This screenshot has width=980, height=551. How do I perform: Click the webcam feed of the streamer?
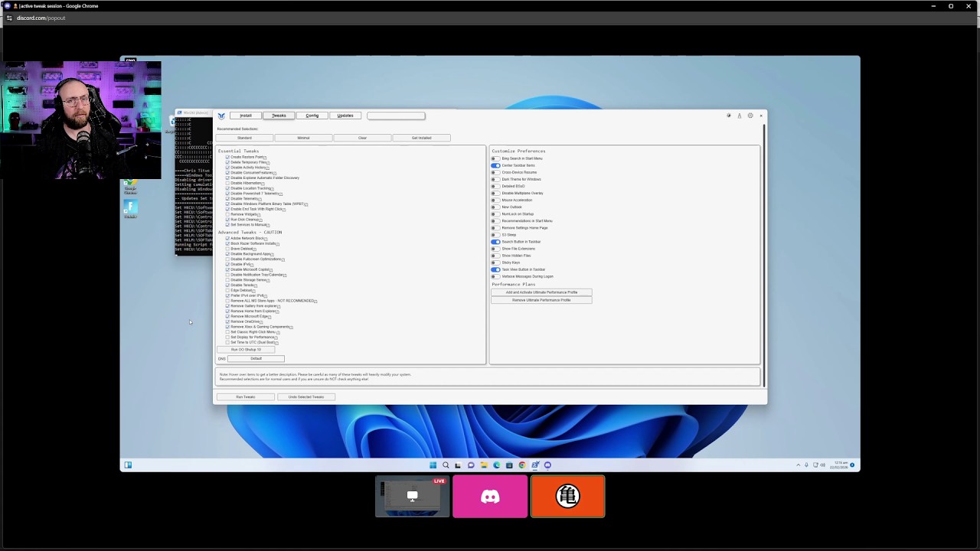pos(80,120)
